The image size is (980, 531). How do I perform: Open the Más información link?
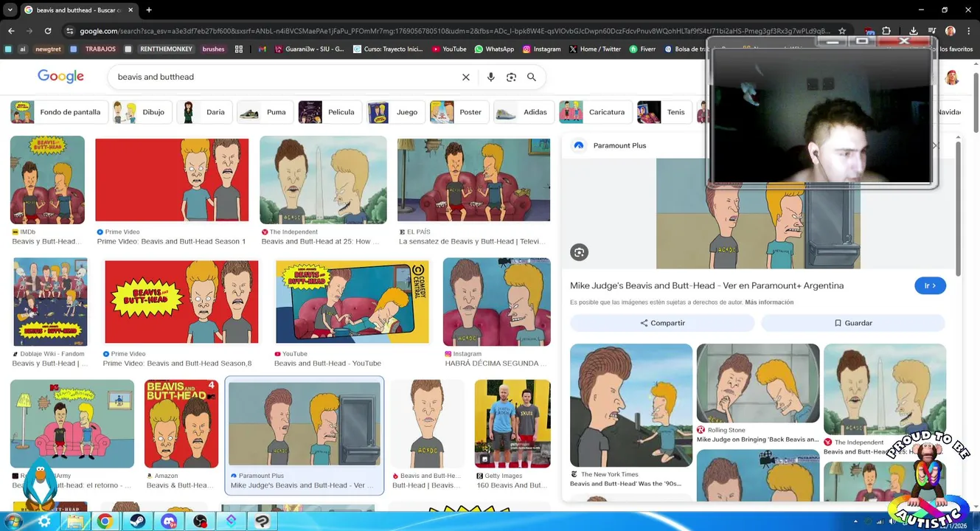[x=769, y=302]
